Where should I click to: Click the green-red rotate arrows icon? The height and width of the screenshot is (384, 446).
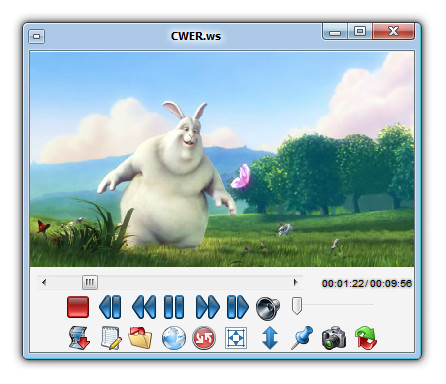366,338
